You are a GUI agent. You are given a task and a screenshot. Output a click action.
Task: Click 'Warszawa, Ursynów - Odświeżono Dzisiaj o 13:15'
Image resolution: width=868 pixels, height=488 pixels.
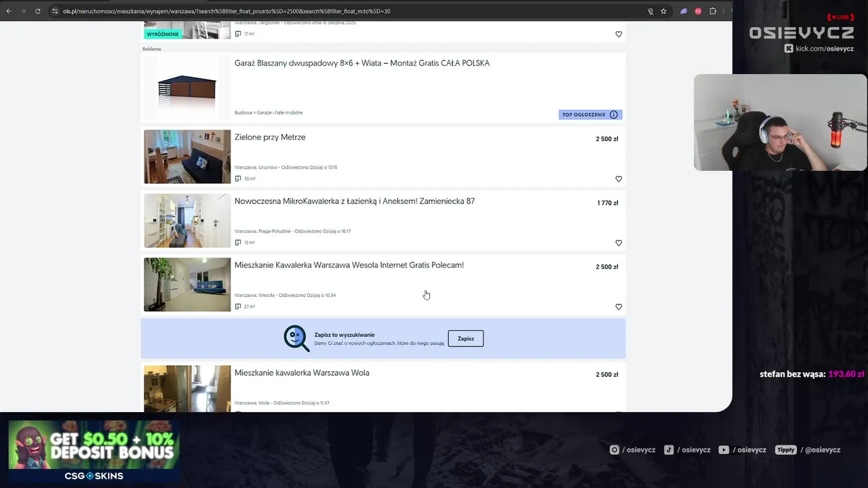[285, 167]
